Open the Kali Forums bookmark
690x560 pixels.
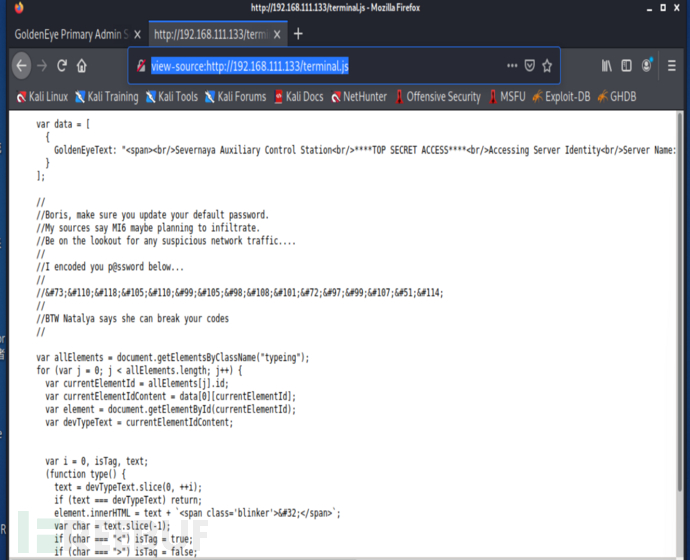point(236,97)
